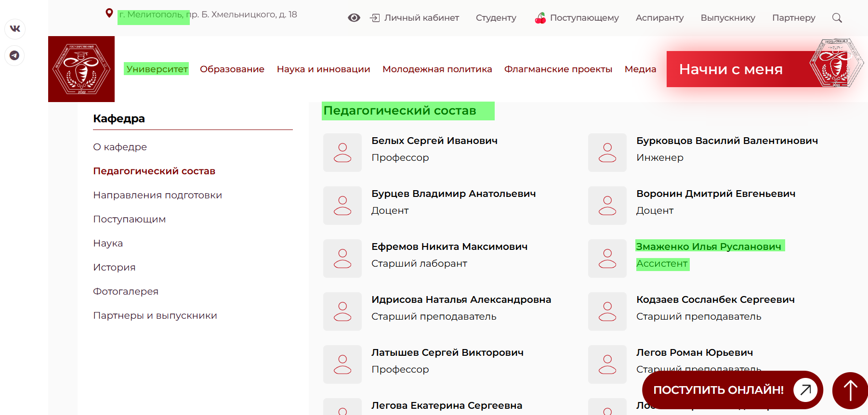Click the login arrow icon beside Личный кабинет
This screenshot has width=868, height=415.
[375, 18]
